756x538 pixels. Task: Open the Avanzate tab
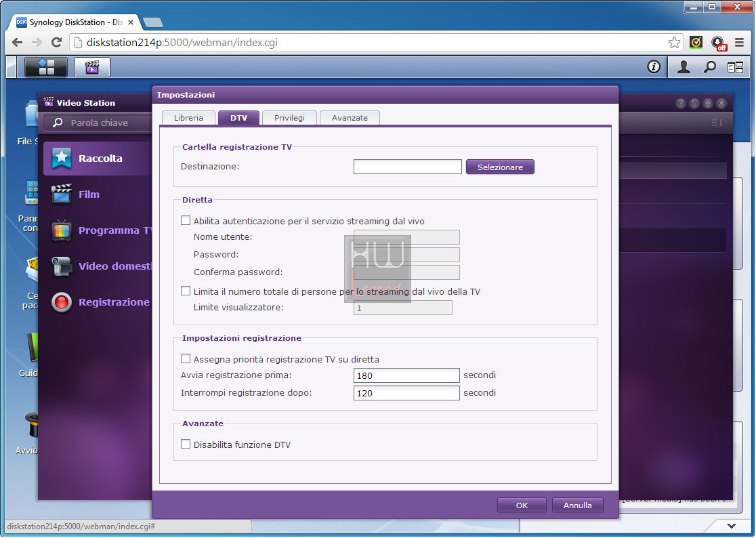tap(350, 118)
